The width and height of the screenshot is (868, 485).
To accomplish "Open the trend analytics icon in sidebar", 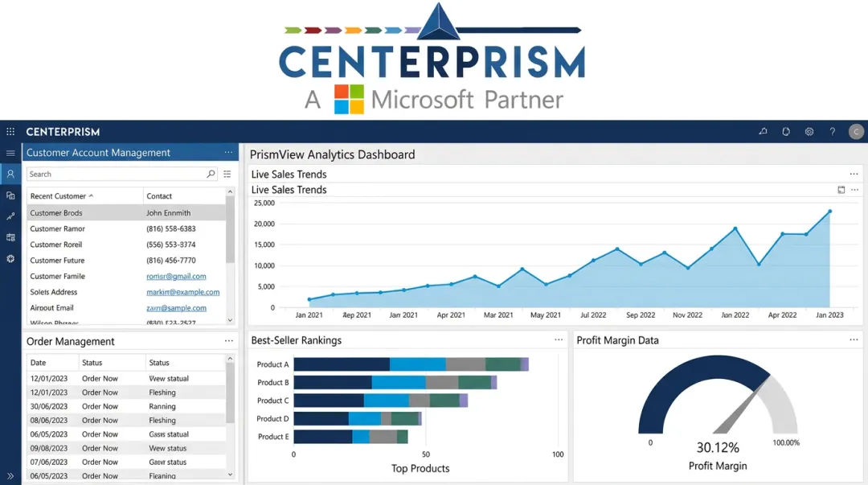I will 10,216.
